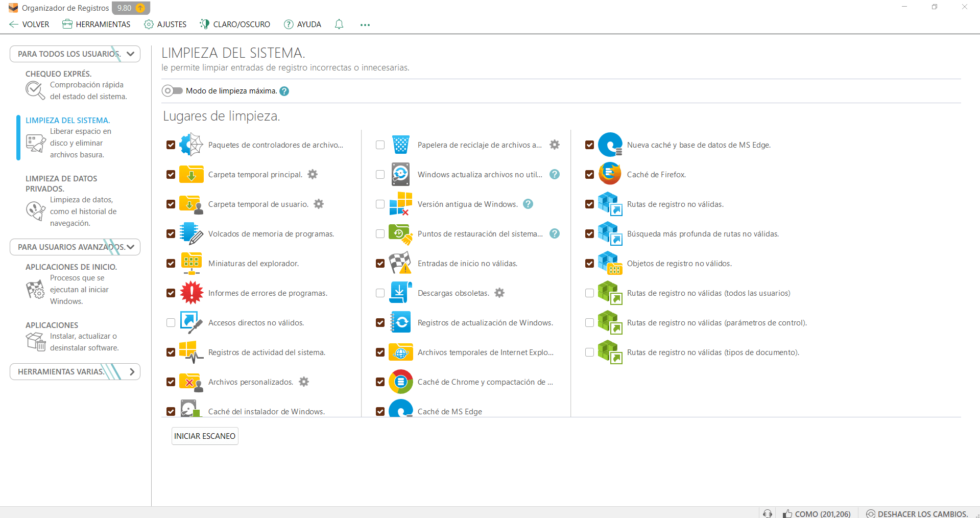Uncheck Registros de actualización de Windows checkbox
This screenshot has height=518, width=980.
point(380,322)
